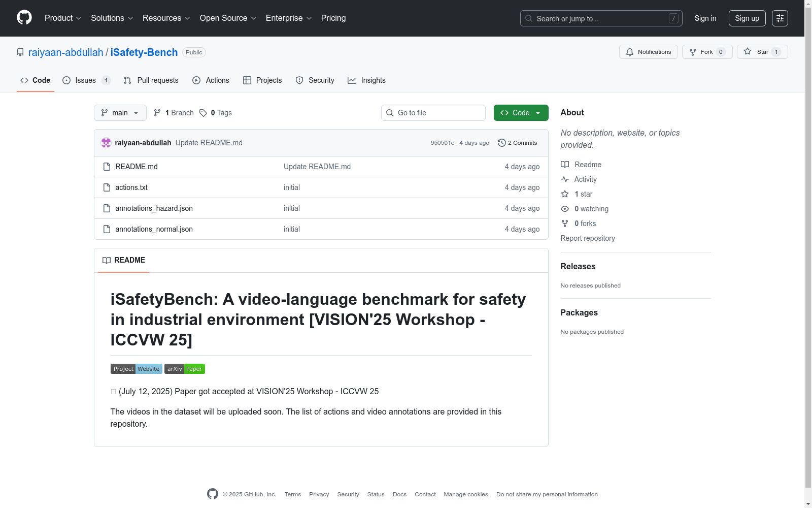
Task: Open raiyaan-abdullah owner profile link
Action: coord(66,52)
